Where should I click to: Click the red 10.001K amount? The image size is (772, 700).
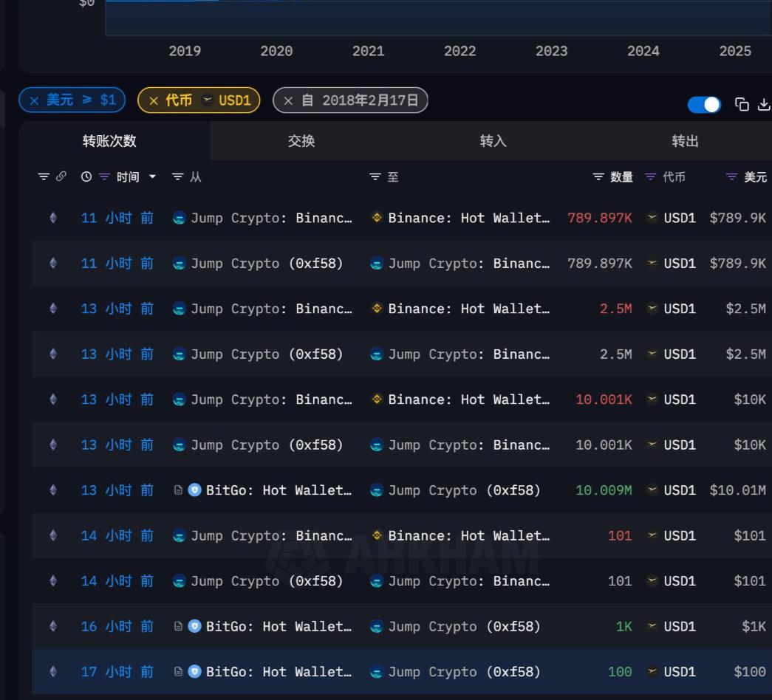click(x=604, y=399)
